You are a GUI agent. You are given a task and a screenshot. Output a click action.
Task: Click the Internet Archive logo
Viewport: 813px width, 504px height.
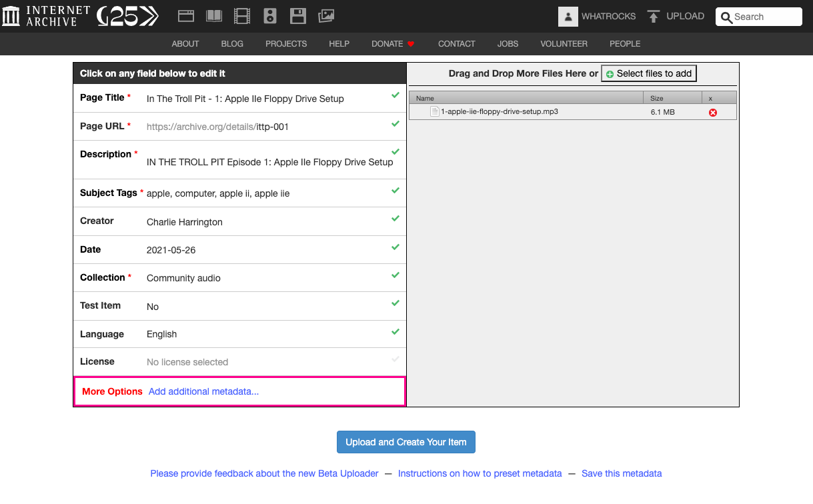pyautogui.click(x=46, y=16)
